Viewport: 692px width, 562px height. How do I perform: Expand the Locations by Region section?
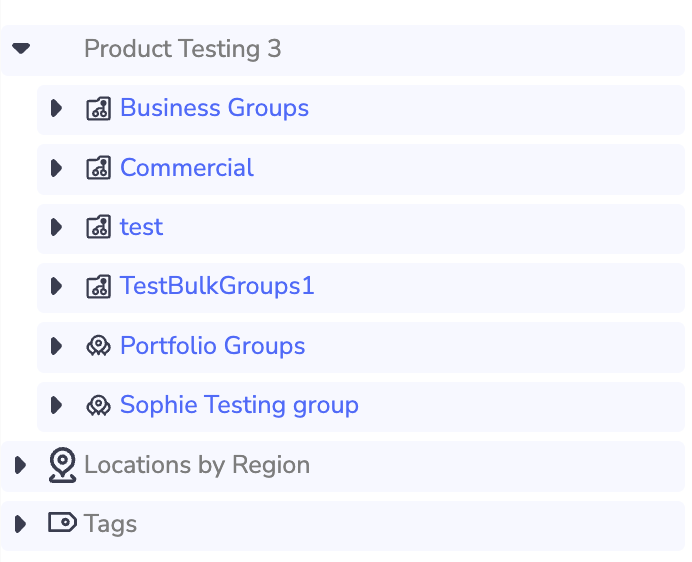tap(19, 465)
